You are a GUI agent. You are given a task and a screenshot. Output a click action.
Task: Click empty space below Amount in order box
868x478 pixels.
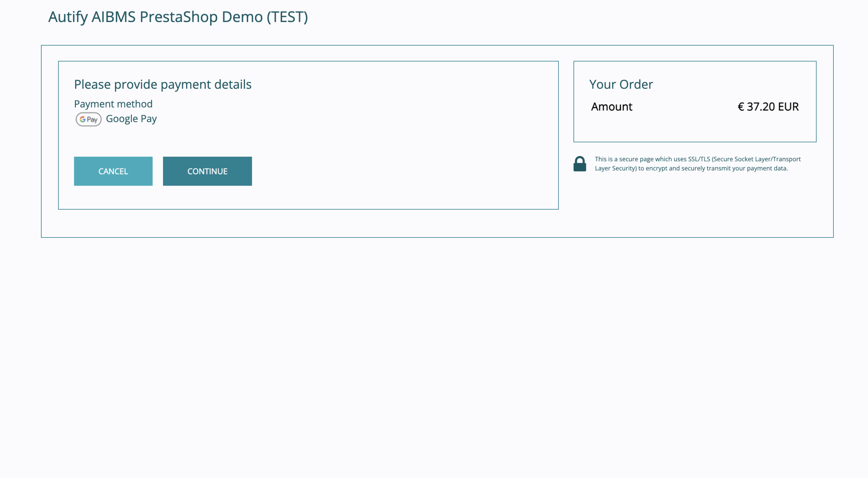click(x=694, y=127)
